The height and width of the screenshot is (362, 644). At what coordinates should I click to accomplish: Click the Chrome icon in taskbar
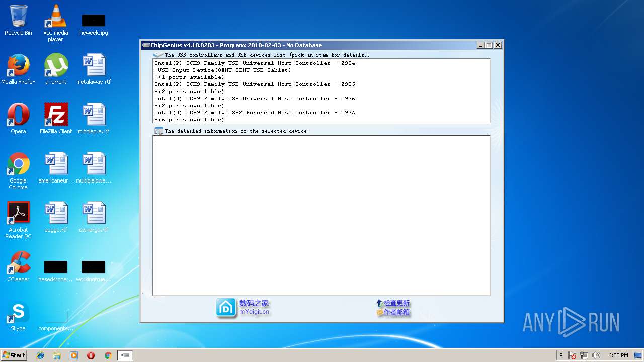coord(108,355)
